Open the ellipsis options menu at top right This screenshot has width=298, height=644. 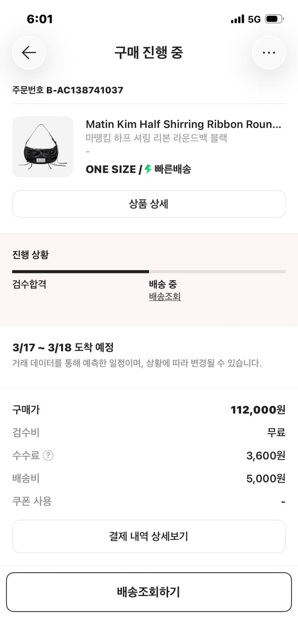(x=269, y=52)
